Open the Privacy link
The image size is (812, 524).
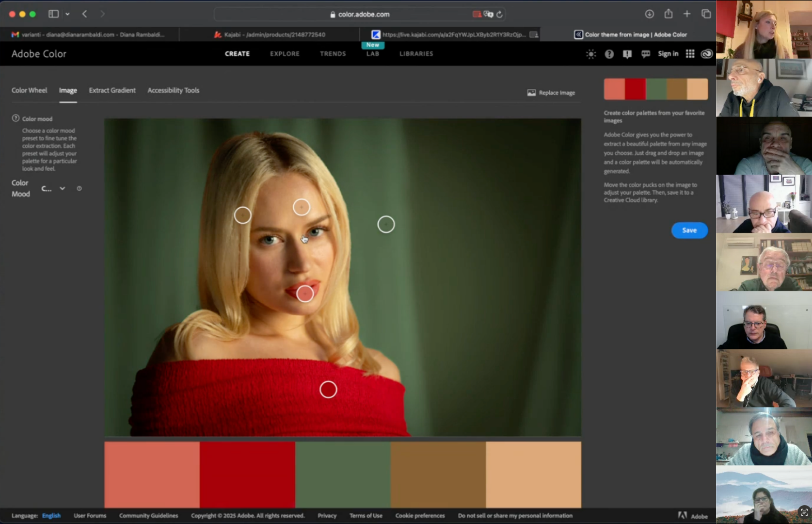(x=327, y=516)
